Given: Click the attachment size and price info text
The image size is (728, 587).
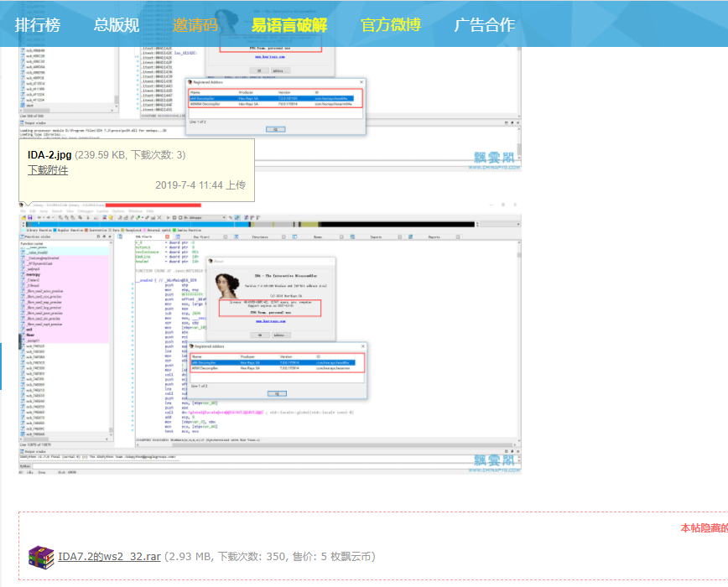Looking at the screenshot, I should coord(270,556).
